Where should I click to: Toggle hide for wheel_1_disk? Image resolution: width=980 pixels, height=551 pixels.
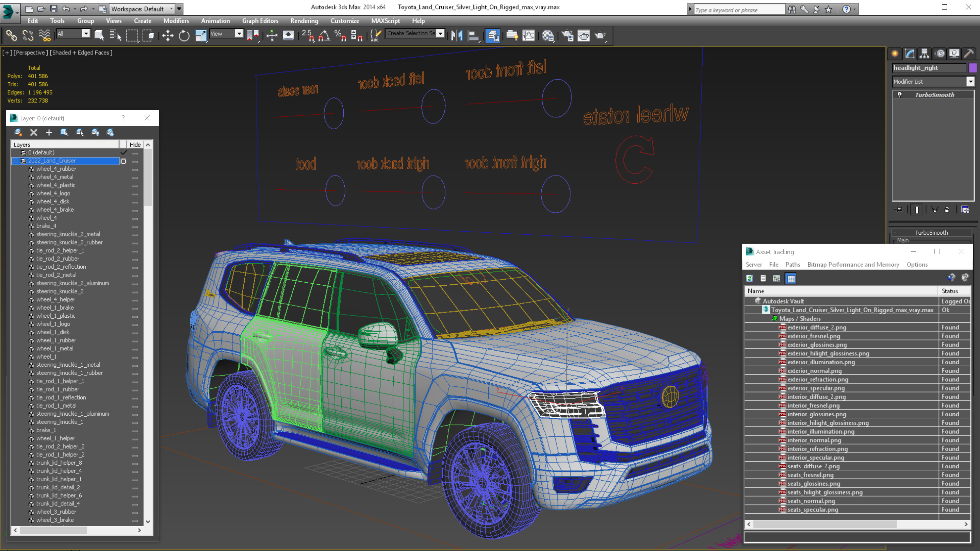[135, 333]
